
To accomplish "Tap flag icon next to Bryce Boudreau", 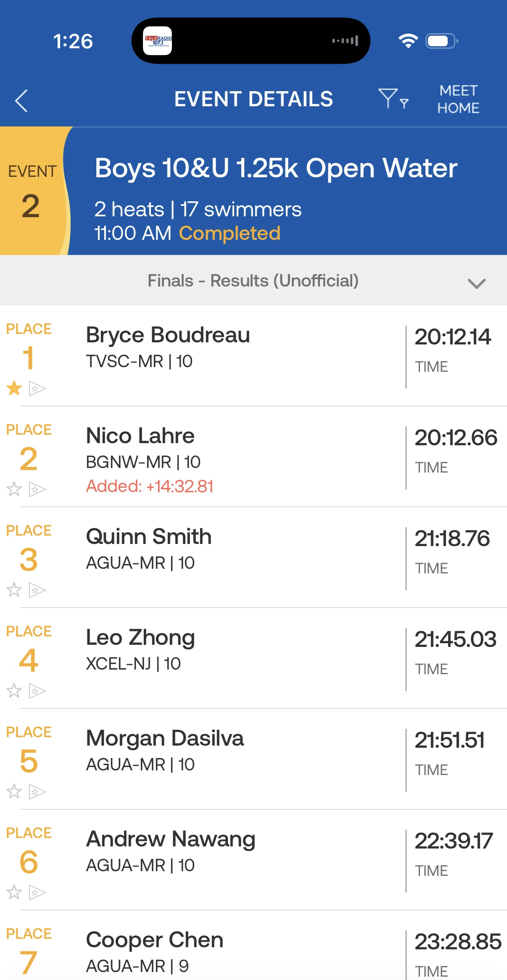I will 37,389.
